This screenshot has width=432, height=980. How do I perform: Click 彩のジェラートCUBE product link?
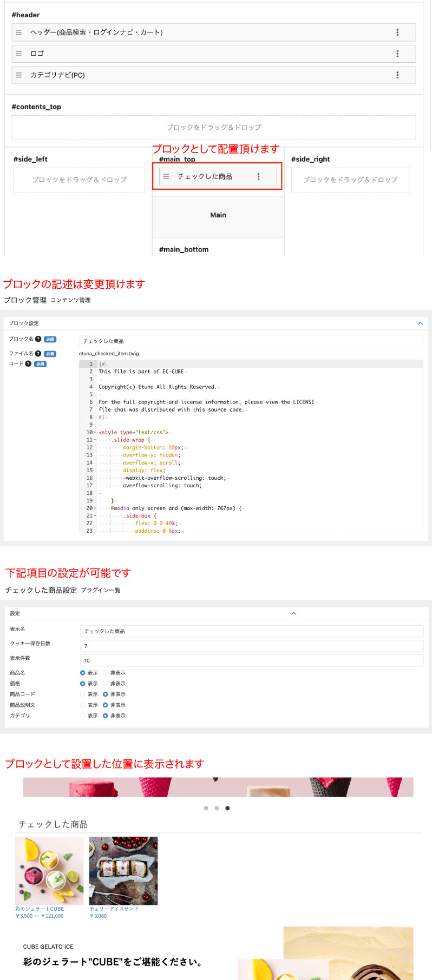40,909
